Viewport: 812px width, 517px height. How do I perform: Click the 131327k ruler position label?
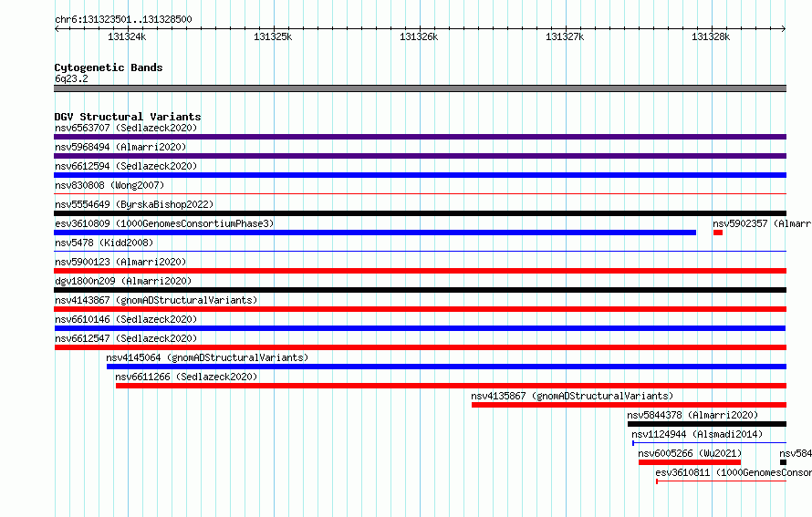565,36
